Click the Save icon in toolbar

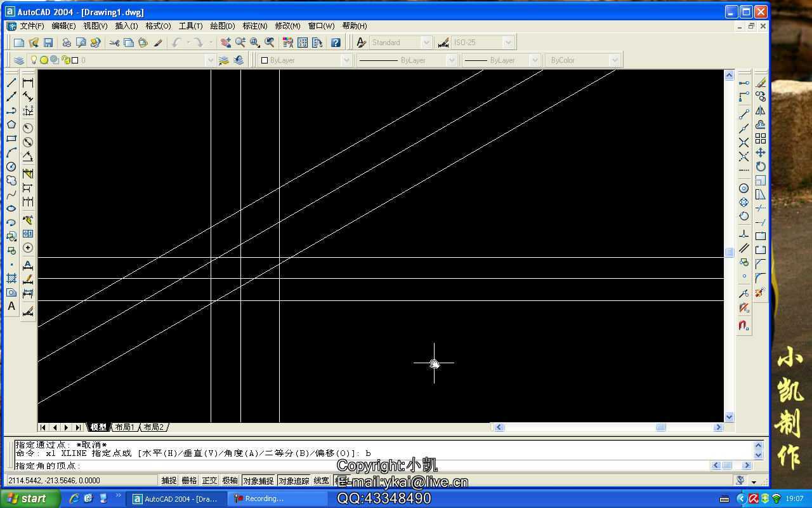click(48, 43)
